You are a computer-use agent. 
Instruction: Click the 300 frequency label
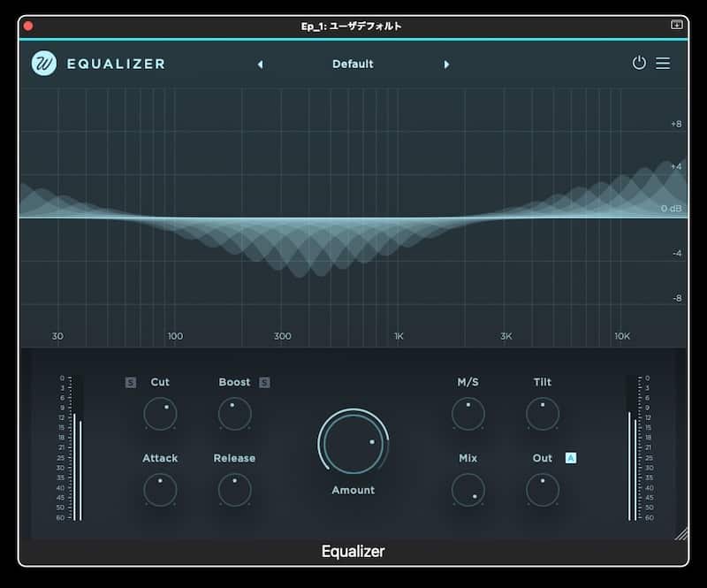click(282, 336)
